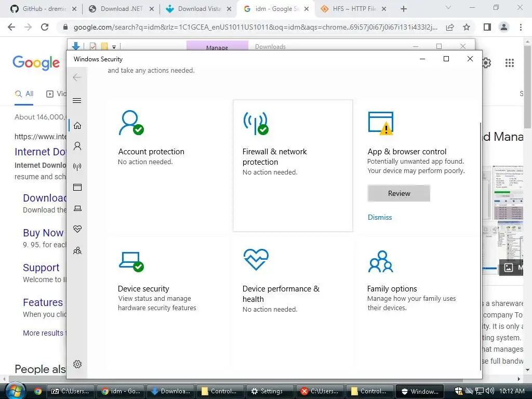This screenshot has height=399, width=532.
Task: Open Device performance & health sidebar heart icon
Action: point(77,229)
